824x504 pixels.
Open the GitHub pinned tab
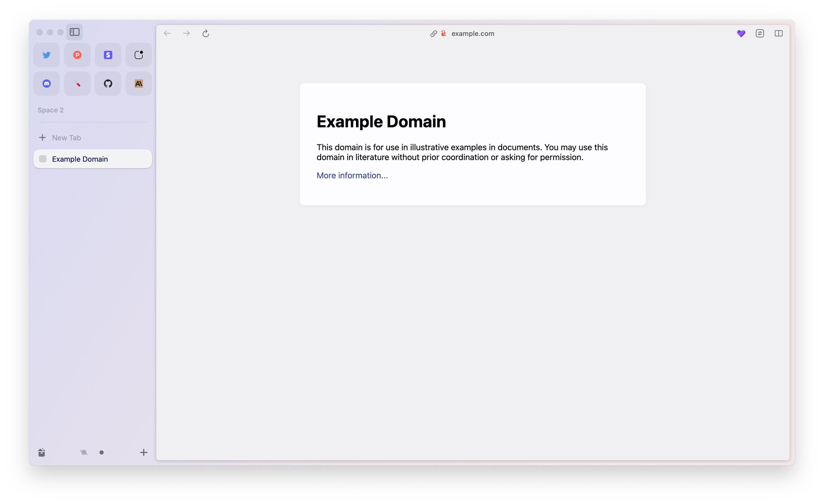107,83
